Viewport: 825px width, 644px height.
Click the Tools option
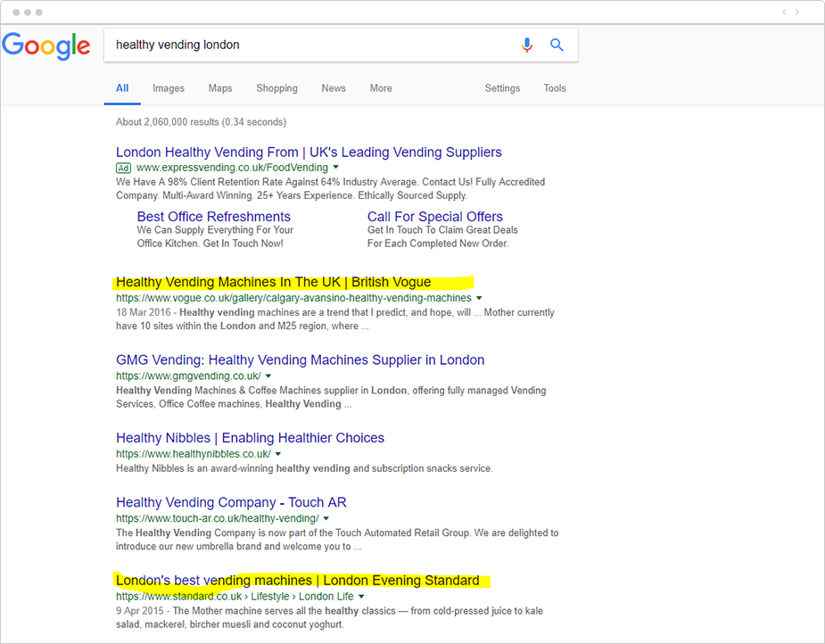[x=554, y=88]
